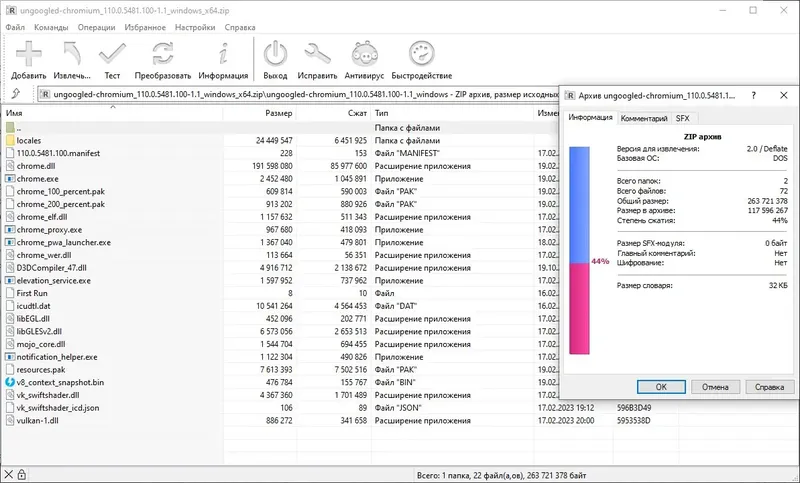800x483 pixels.
Task: Switch to the Информация tab
Action: click(590, 117)
